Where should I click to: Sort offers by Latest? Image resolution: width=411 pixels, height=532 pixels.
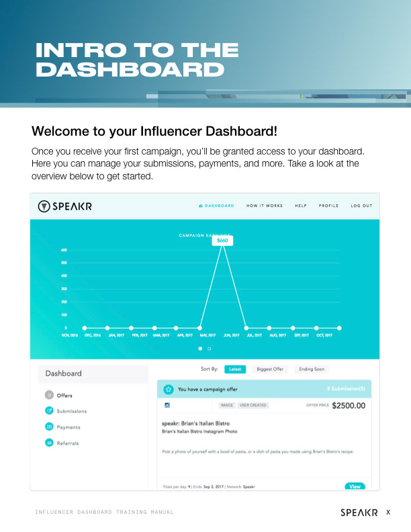(235, 369)
